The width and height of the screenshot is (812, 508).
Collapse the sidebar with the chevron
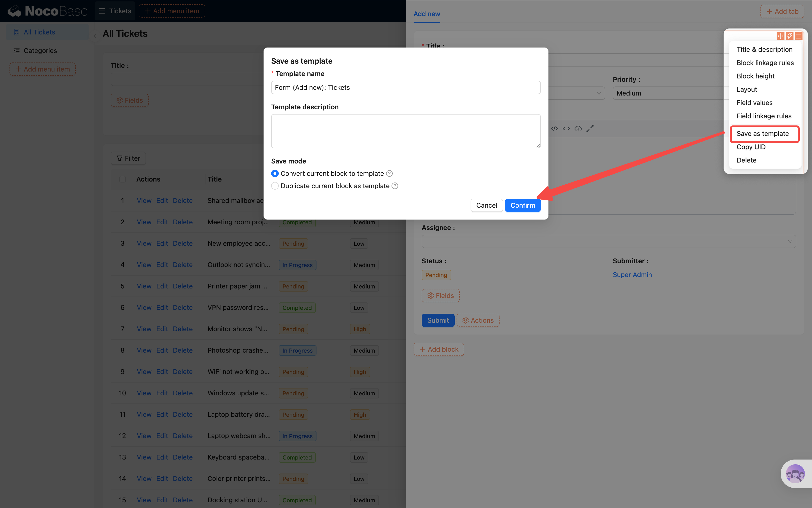(x=95, y=36)
